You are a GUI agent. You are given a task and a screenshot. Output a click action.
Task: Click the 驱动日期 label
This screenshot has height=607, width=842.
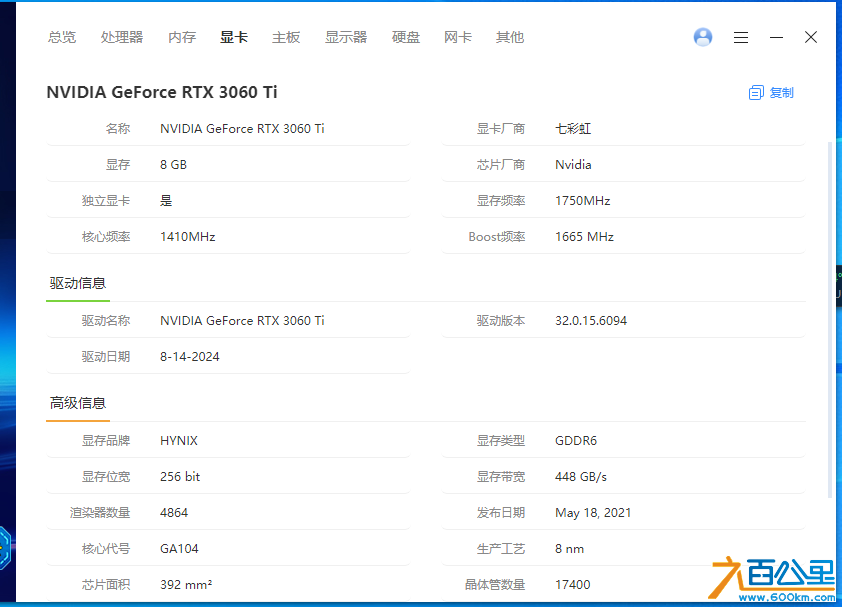click(106, 357)
